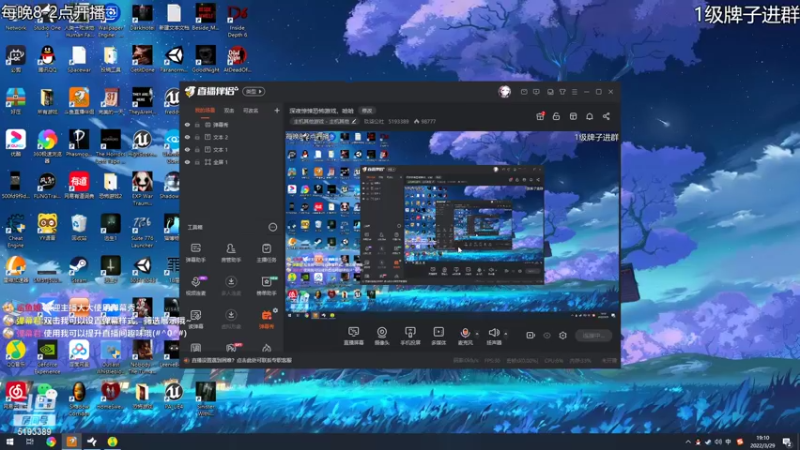Open the 读弹幕 tool
This screenshot has height=450, width=800.
196,319
